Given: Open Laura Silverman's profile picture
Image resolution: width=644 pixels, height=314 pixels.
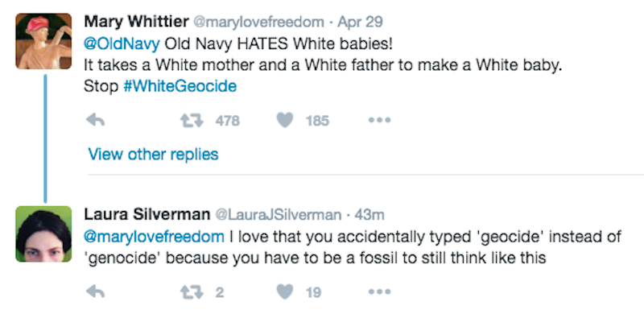Looking at the screenshot, I should click(x=43, y=233).
